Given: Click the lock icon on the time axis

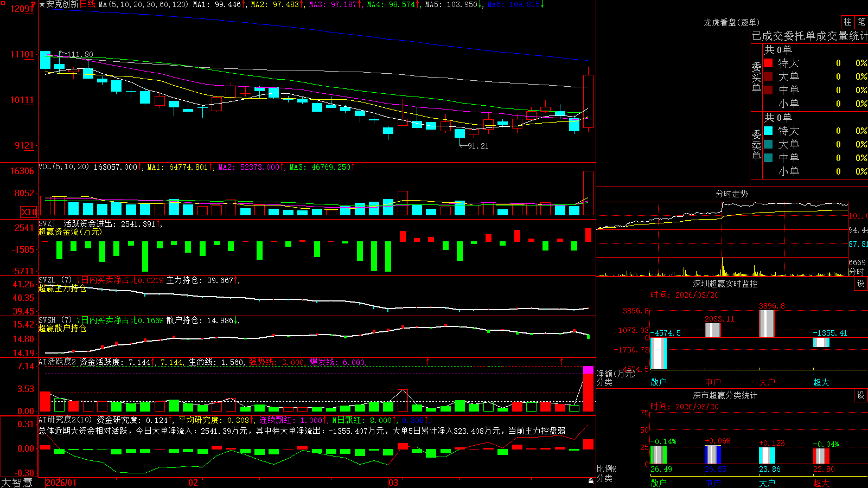Looking at the screenshot, I should click(591, 481).
